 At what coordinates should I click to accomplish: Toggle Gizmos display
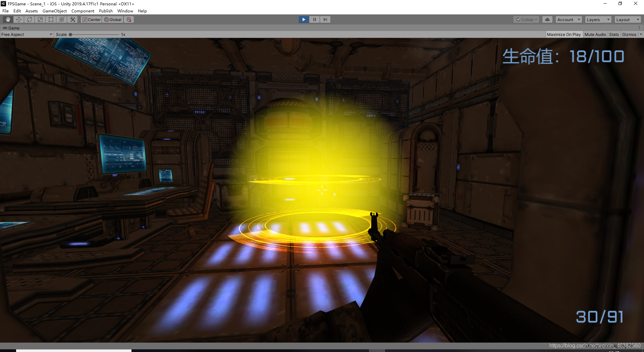tap(629, 34)
